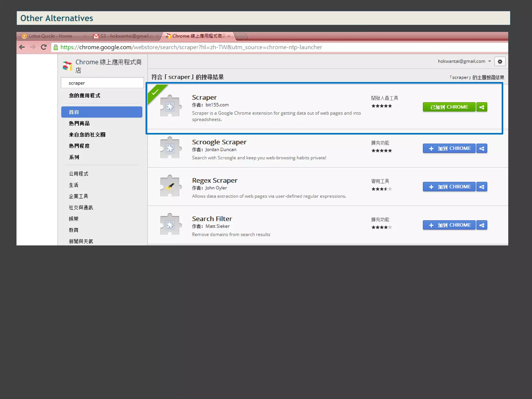
Task: Add Scroogle Scraper to Chrome
Action: [449, 149]
